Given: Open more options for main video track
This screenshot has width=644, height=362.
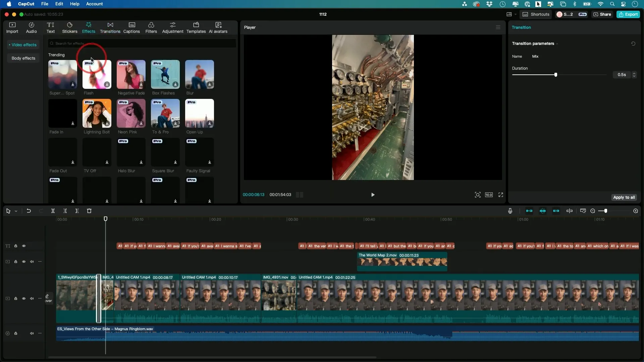Looking at the screenshot, I should [x=40, y=299].
